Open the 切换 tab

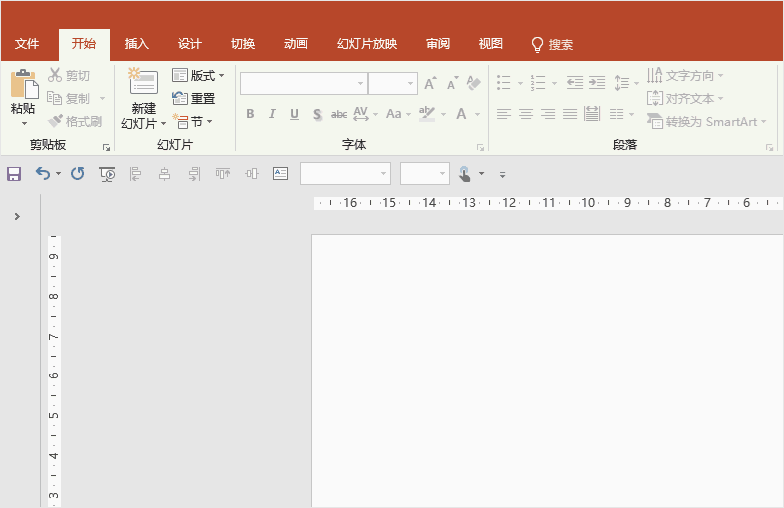click(x=243, y=44)
